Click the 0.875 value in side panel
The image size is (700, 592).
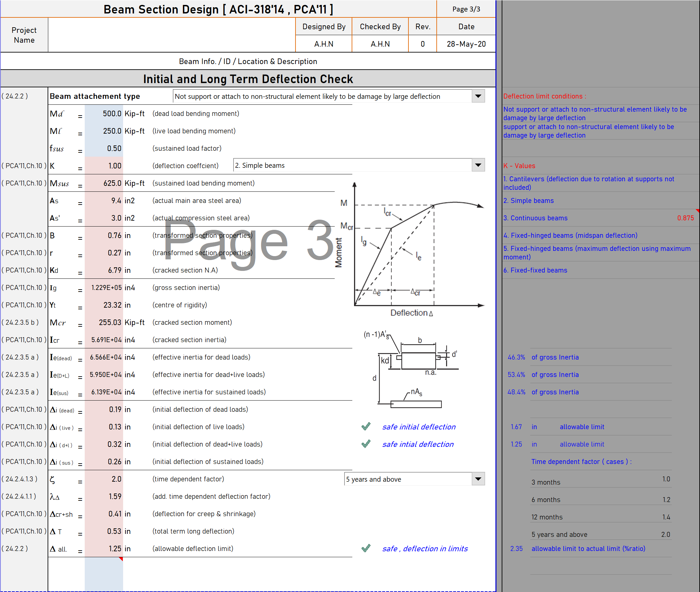coord(685,218)
